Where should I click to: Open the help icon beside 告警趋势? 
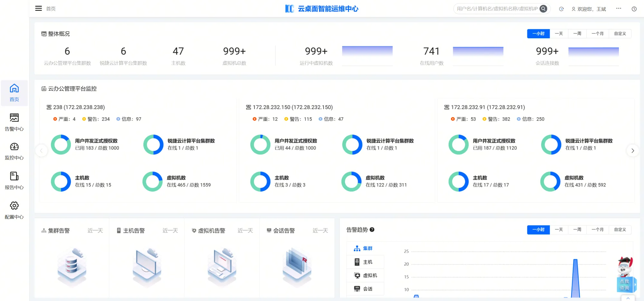(372, 230)
